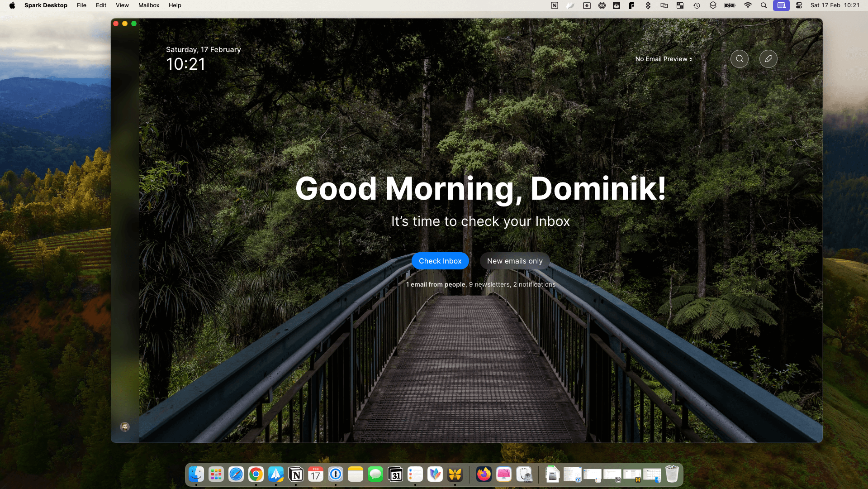Open the Time Machine menu bar dropdown

[697, 5]
